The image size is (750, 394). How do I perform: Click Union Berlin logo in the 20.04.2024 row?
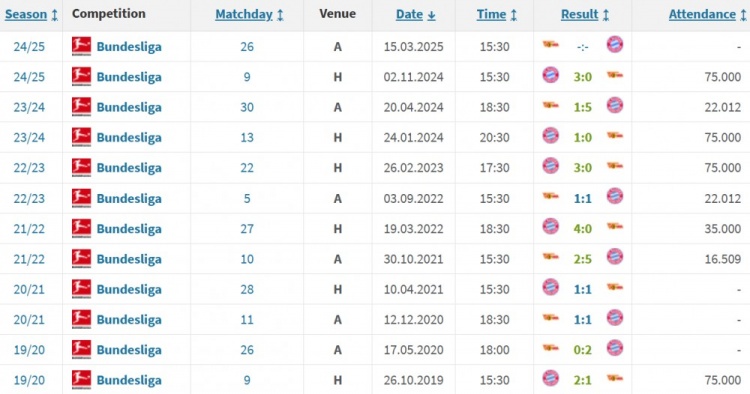click(x=551, y=105)
